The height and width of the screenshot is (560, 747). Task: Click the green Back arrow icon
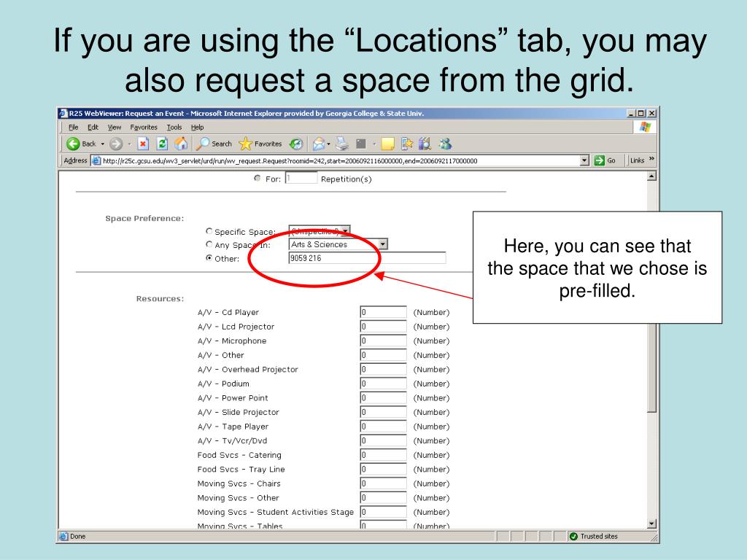73,144
